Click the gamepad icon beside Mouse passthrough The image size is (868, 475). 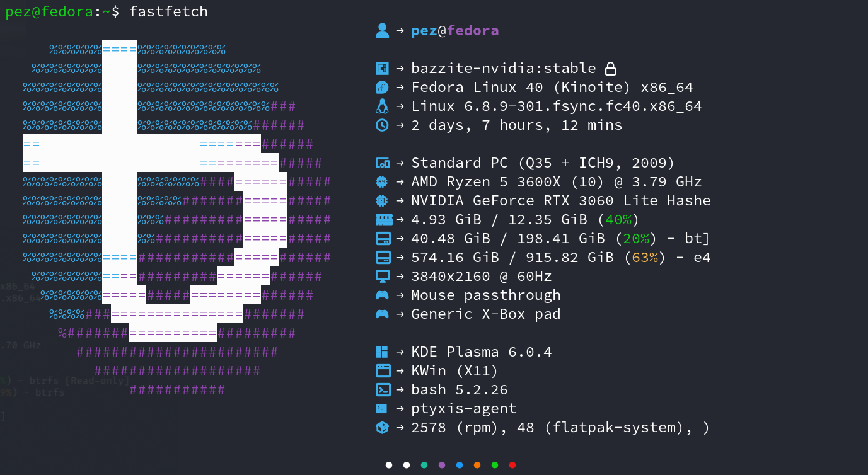(x=383, y=295)
